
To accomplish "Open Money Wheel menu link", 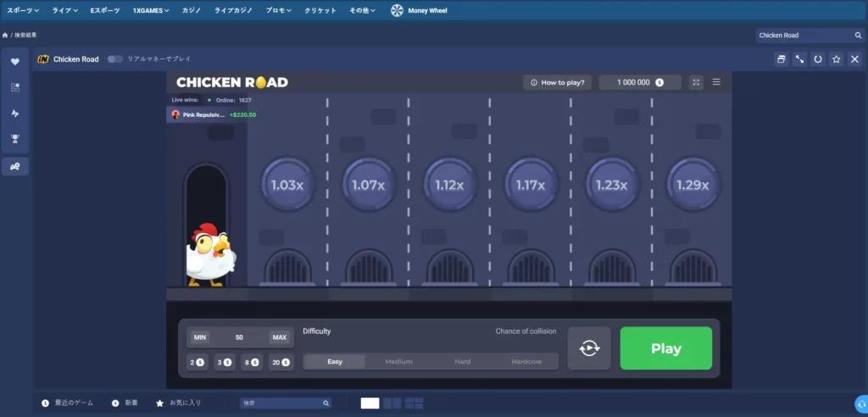I will coord(427,10).
